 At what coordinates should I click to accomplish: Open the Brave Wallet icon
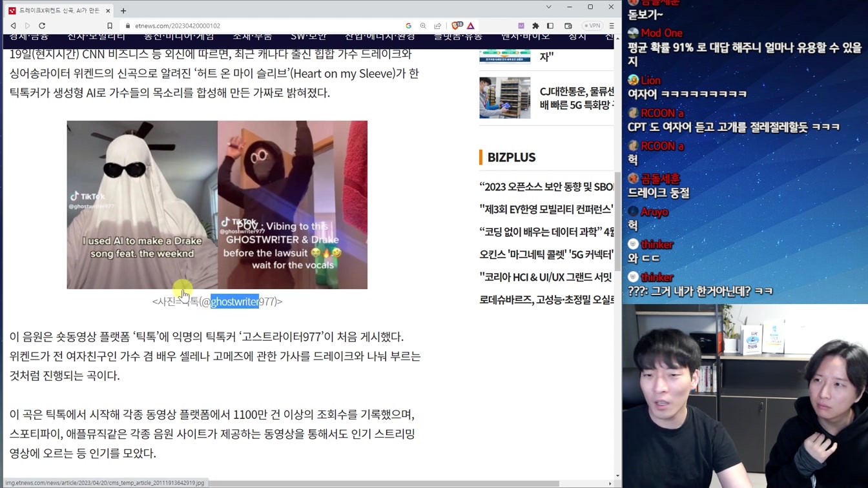(568, 26)
